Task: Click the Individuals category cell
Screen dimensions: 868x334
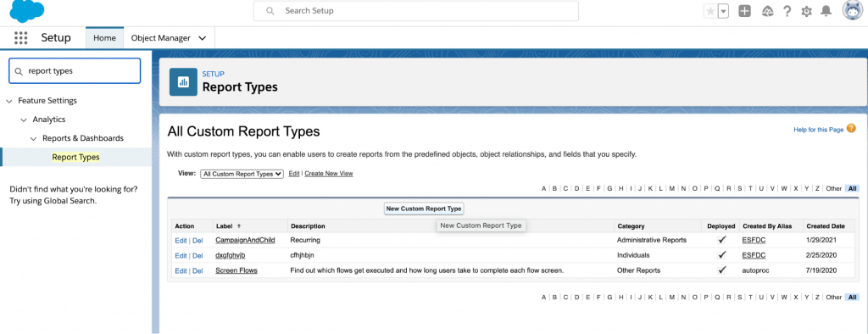Action: click(633, 255)
